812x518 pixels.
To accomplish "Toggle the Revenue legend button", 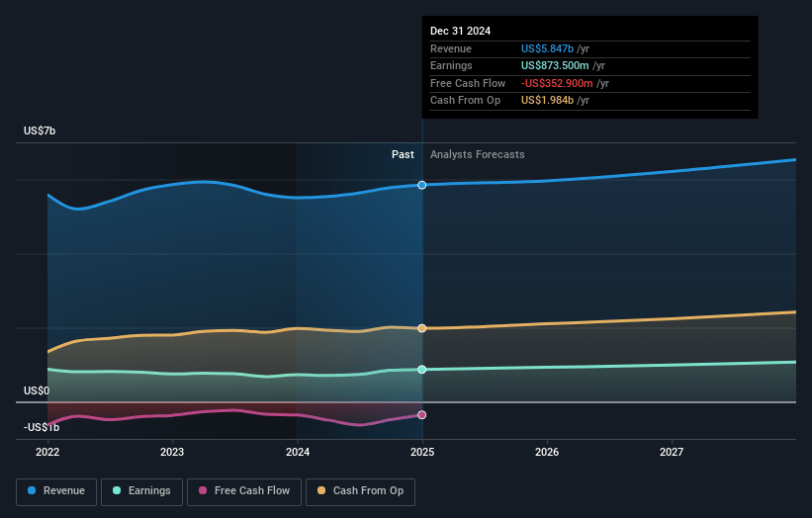I will click(x=56, y=491).
